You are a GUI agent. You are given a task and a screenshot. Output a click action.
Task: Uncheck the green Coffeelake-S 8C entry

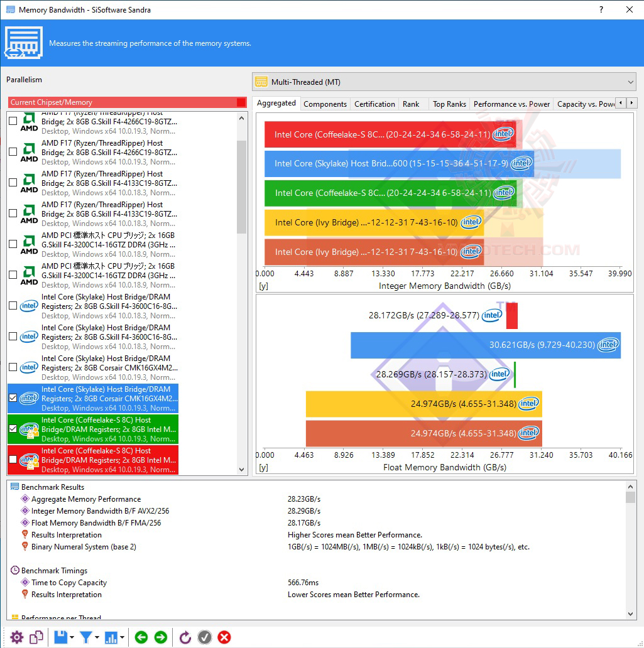pyautogui.click(x=13, y=429)
